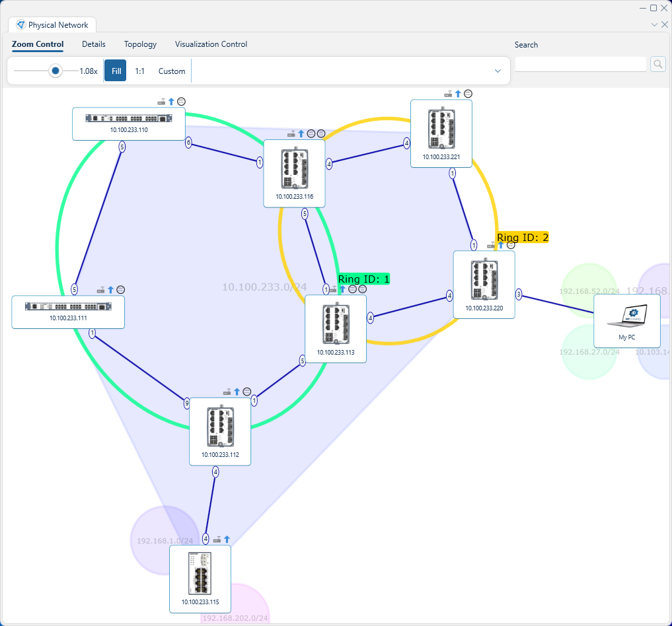Click circular ring badge above 10.100.233.112
The image size is (672, 626).
[x=247, y=392]
